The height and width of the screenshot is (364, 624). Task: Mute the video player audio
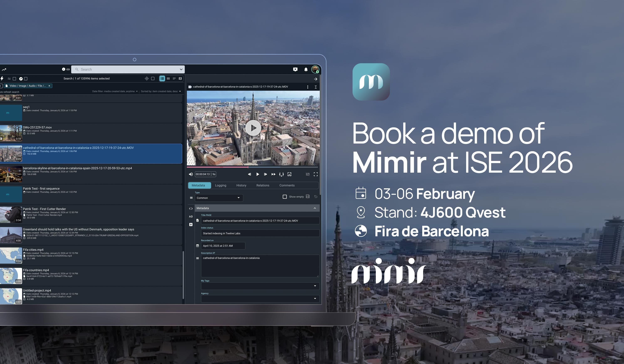click(x=191, y=174)
